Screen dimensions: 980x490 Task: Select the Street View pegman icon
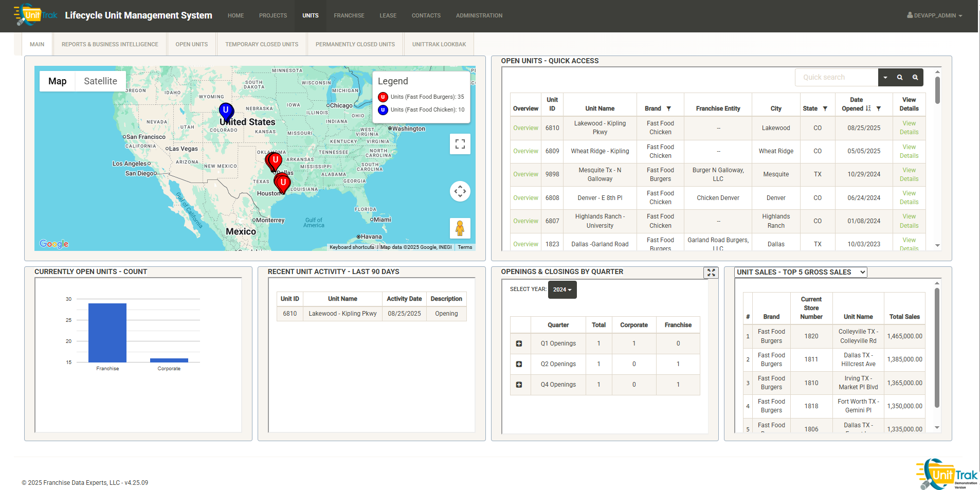pyautogui.click(x=460, y=228)
